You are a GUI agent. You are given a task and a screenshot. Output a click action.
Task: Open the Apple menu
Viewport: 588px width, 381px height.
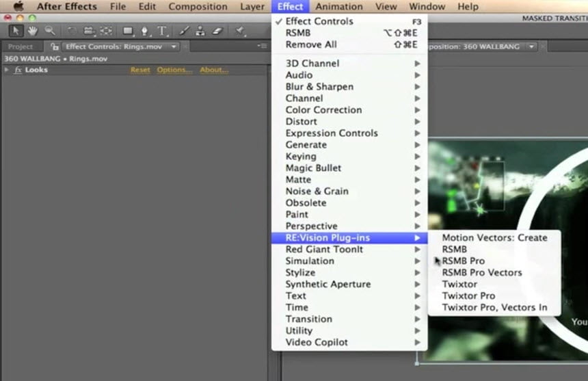click(18, 6)
